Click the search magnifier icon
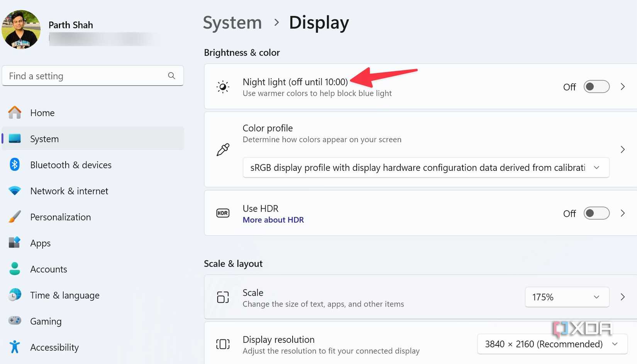Screen dimensions: 637x364 pos(171,76)
